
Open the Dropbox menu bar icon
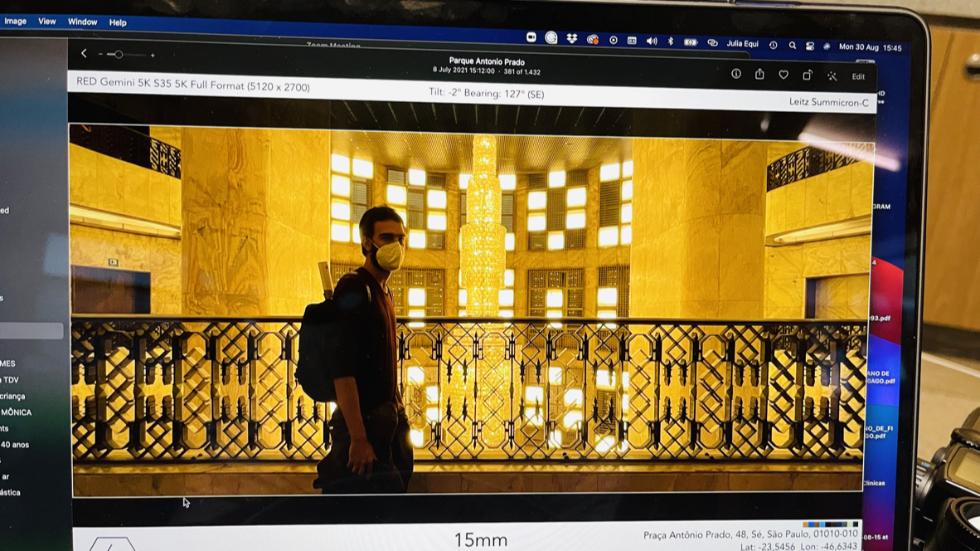tap(572, 39)
